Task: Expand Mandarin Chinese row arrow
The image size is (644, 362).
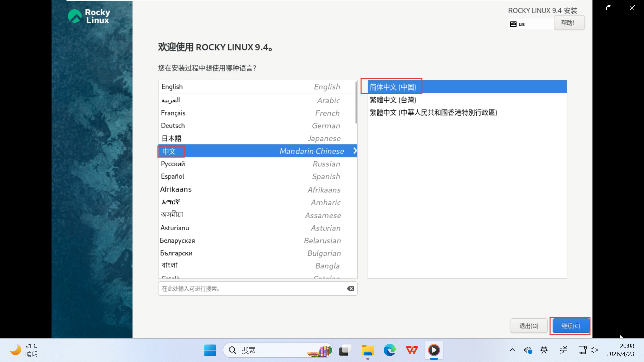Action: 355,151
